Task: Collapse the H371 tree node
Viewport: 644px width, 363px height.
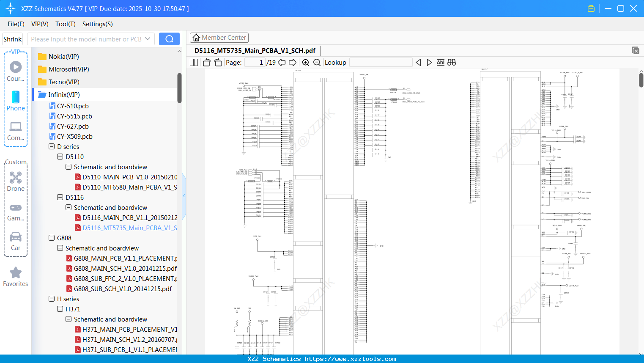Action: click(x=60, y=309)
